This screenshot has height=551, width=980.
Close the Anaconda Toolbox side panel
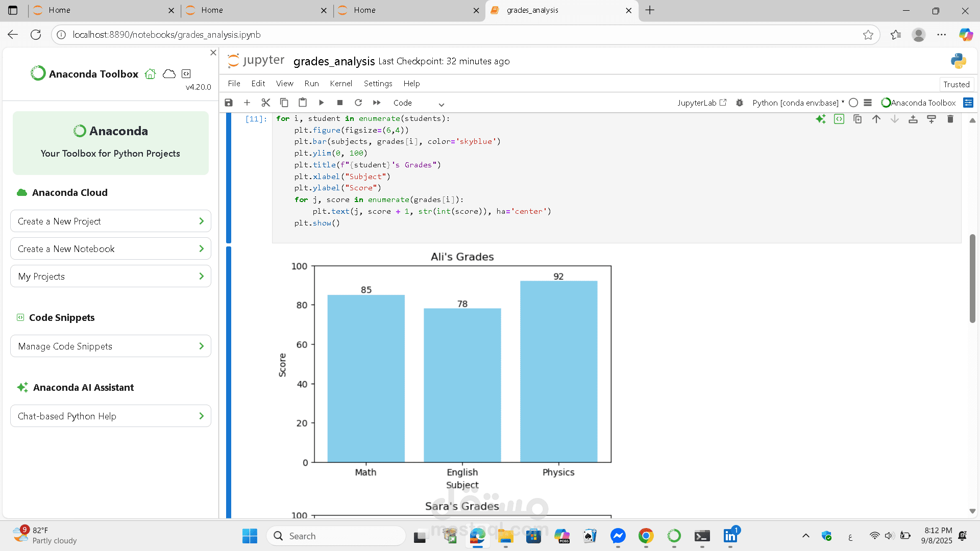pos(213,53)
